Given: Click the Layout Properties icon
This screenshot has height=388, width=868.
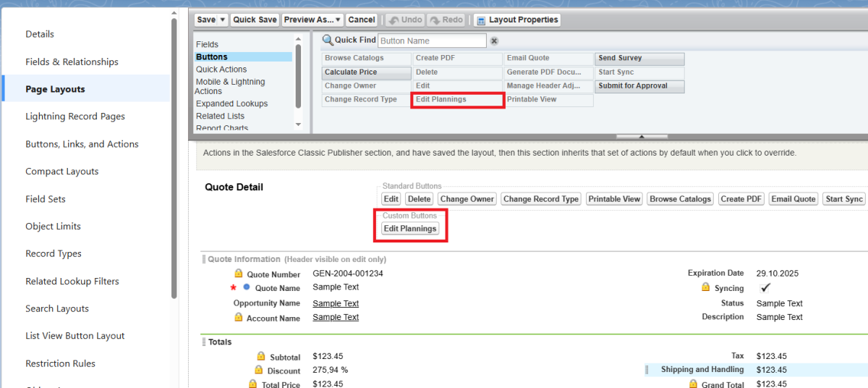Looking at the screenshot, I should [480, 20].
